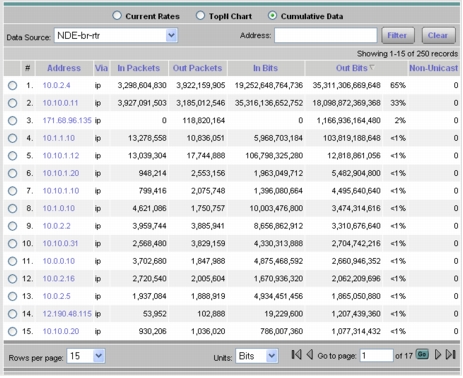This screenshot has width=463, height=378.
Task: Click the Out Packets value 118,820,164
Action: [204, 120]
